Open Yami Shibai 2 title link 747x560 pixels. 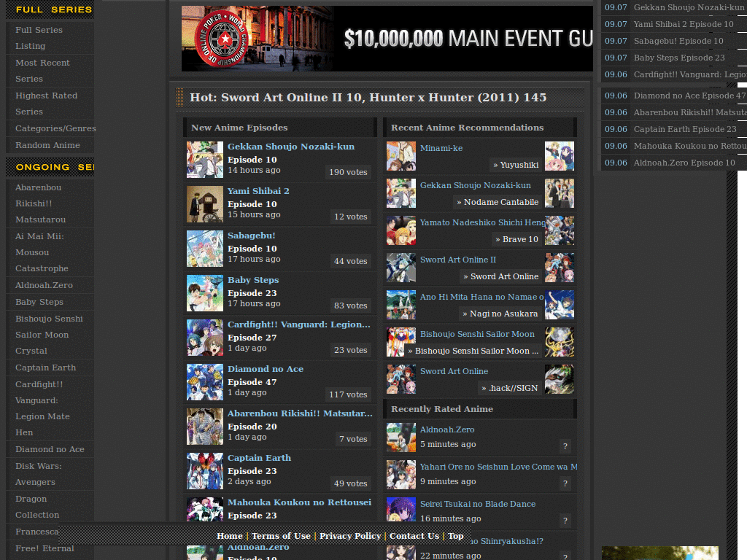click(x=258, y=191)
